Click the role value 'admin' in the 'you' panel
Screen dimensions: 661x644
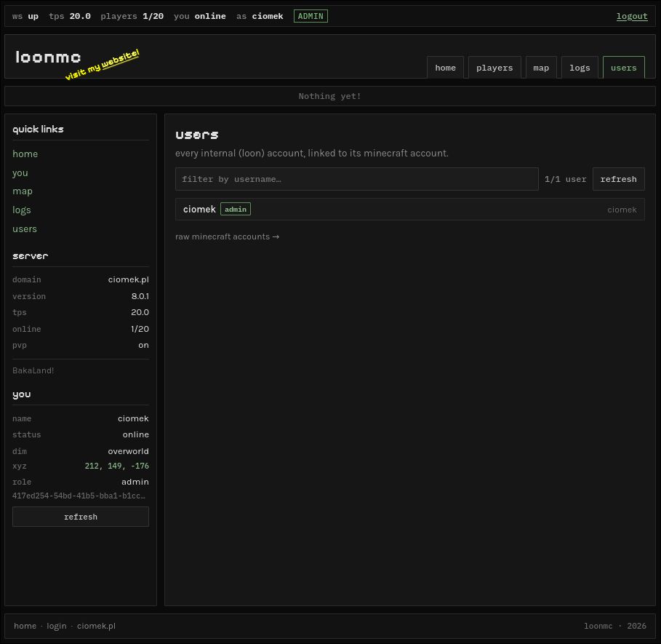pos(135,482)
